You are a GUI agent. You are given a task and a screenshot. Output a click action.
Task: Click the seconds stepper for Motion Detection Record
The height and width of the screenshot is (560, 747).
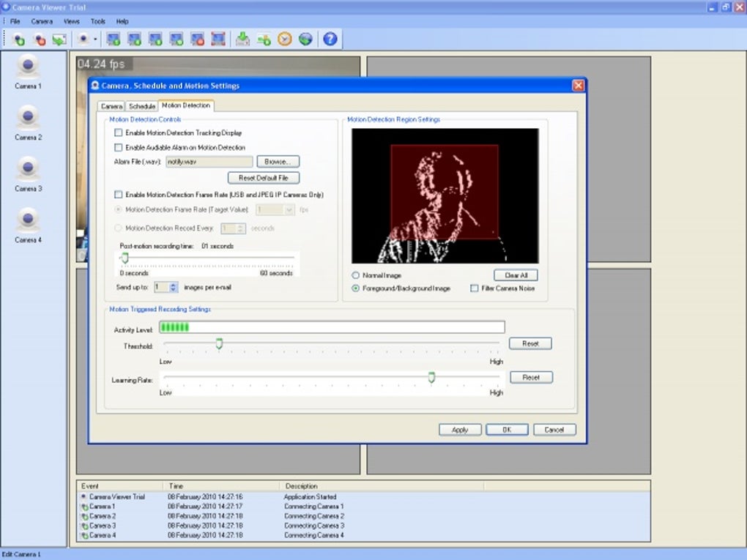point(242,228)
